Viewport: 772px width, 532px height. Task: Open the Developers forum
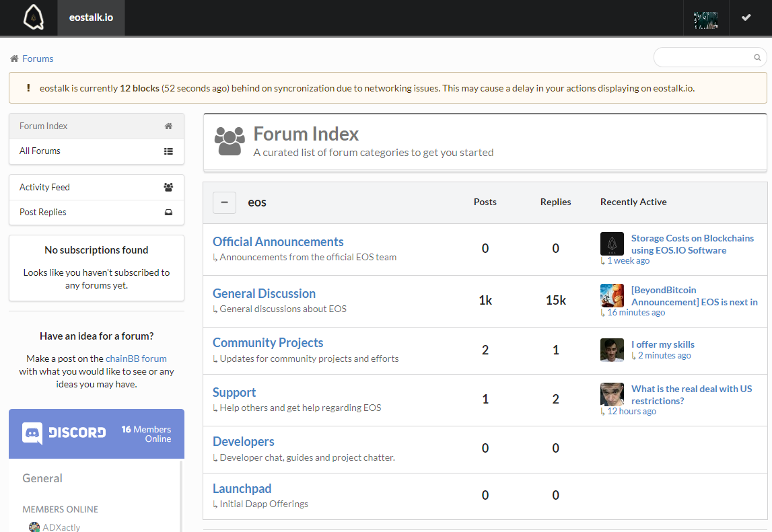pyautogui.click(x=244, y=441)
